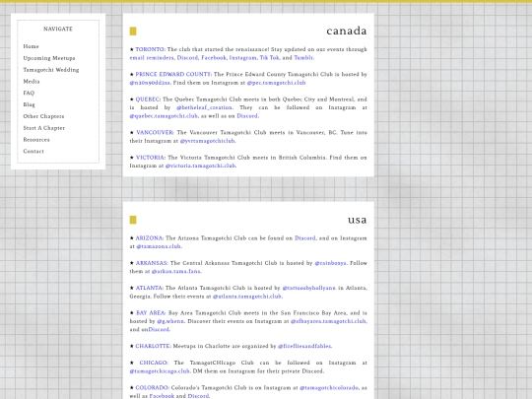
Task: Open Resources from the navigation menu
Action: [36, 140]
